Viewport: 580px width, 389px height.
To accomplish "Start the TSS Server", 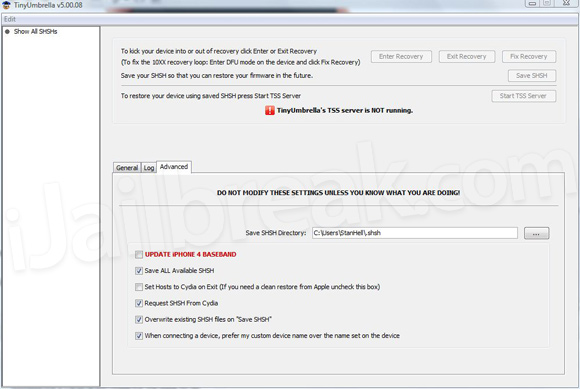I will pyautogui.click(x=523, y=96).
